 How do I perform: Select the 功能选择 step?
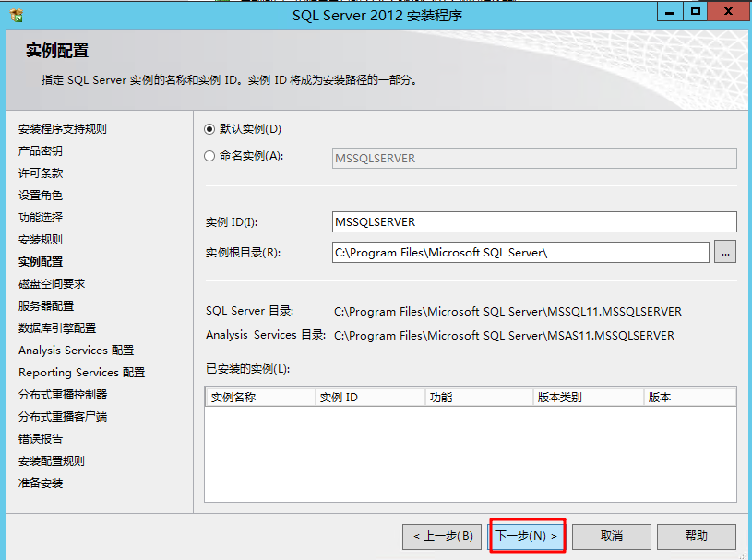click(x=41, y=217)
